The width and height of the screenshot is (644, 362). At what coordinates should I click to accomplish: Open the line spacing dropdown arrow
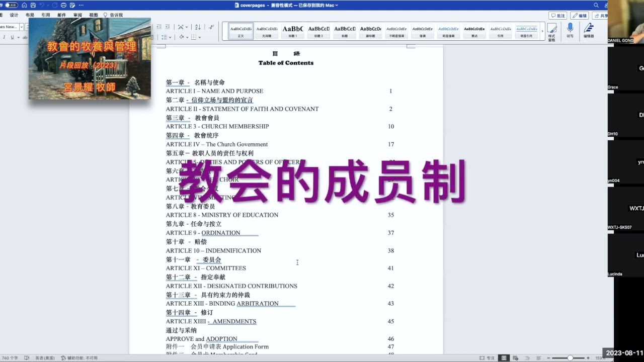click(x=171, y=37)
